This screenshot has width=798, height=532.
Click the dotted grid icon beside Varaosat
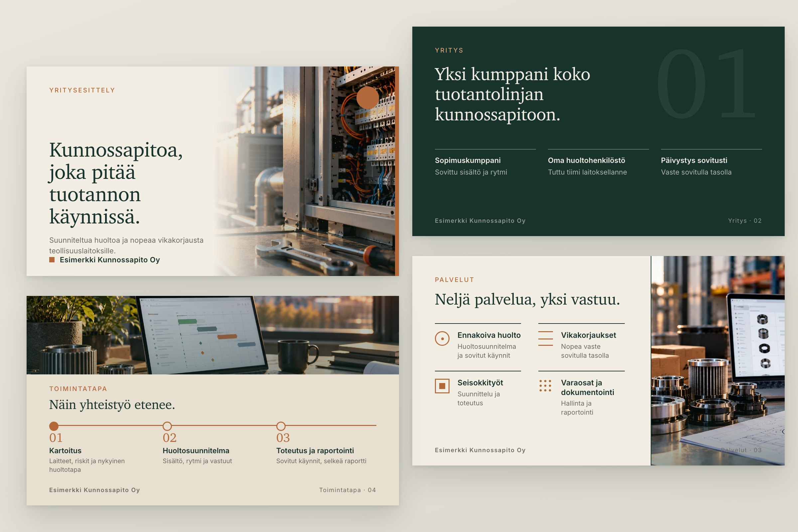point(545,386)
